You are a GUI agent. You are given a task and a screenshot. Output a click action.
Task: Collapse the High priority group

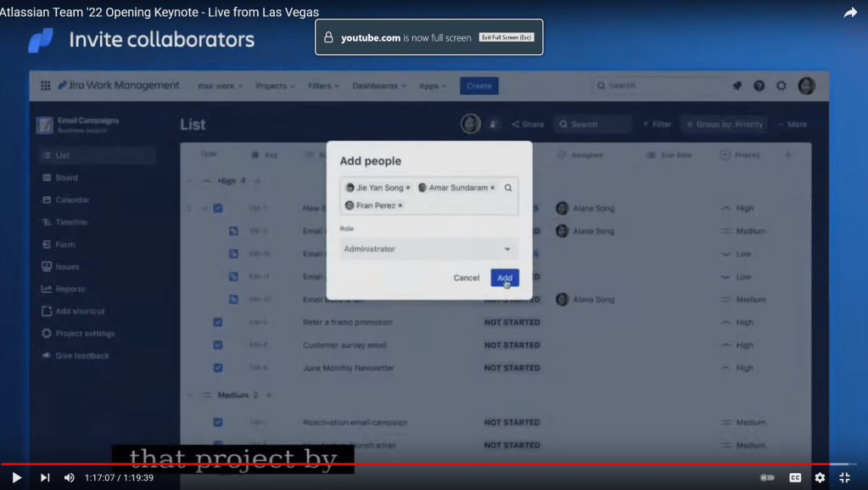pos(205,181)
